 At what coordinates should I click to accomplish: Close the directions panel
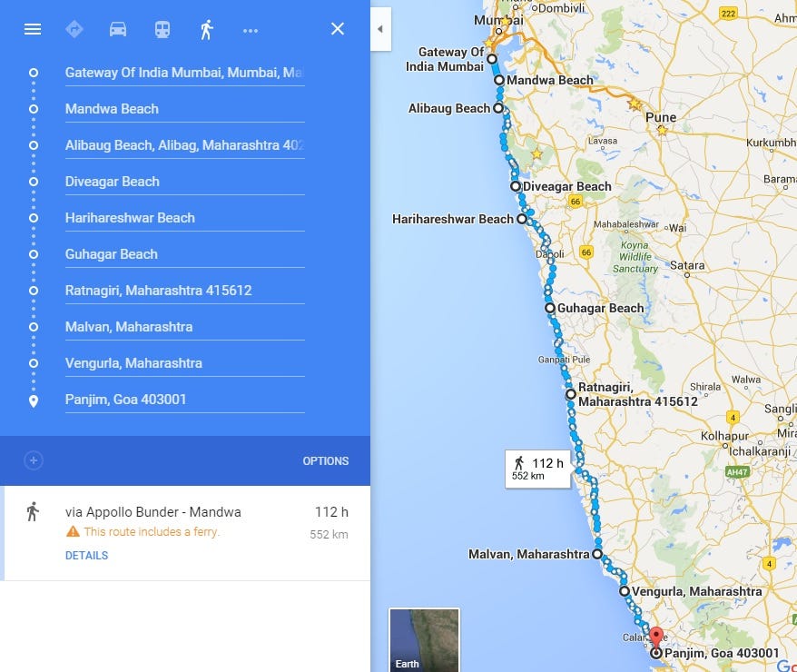338,29
